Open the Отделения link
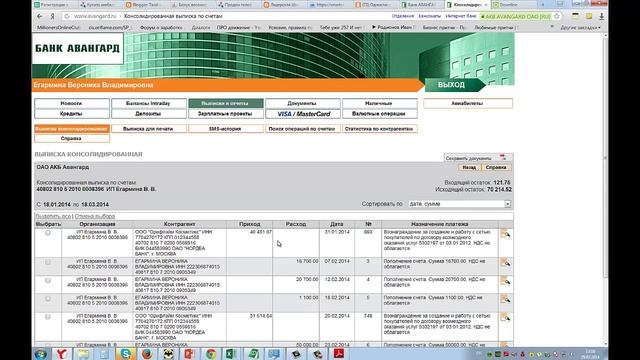Viewport: 640px width, 360px height. [403, 16]
